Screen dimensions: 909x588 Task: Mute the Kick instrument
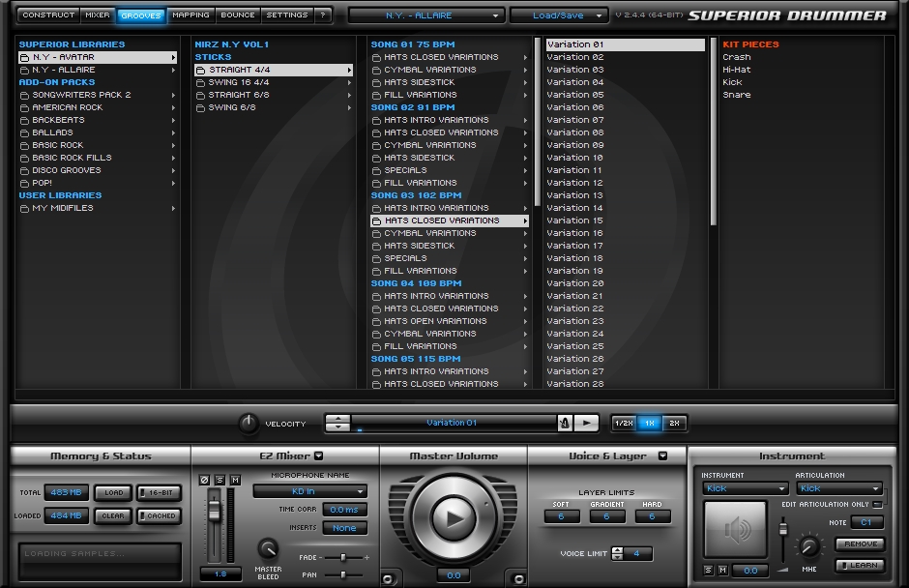coord(722,570)
